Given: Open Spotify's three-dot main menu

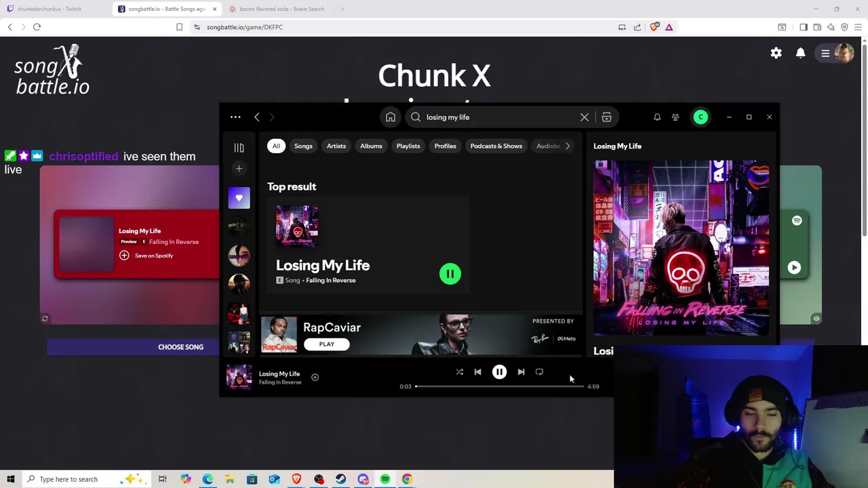Looking at the screenshot, I should click(x=235, y=117).
